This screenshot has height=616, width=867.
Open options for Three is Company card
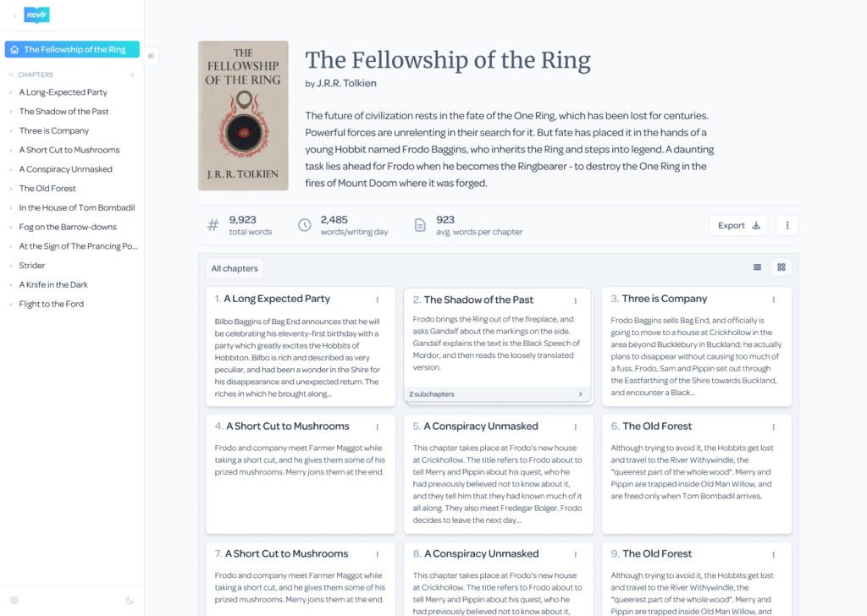774,300
